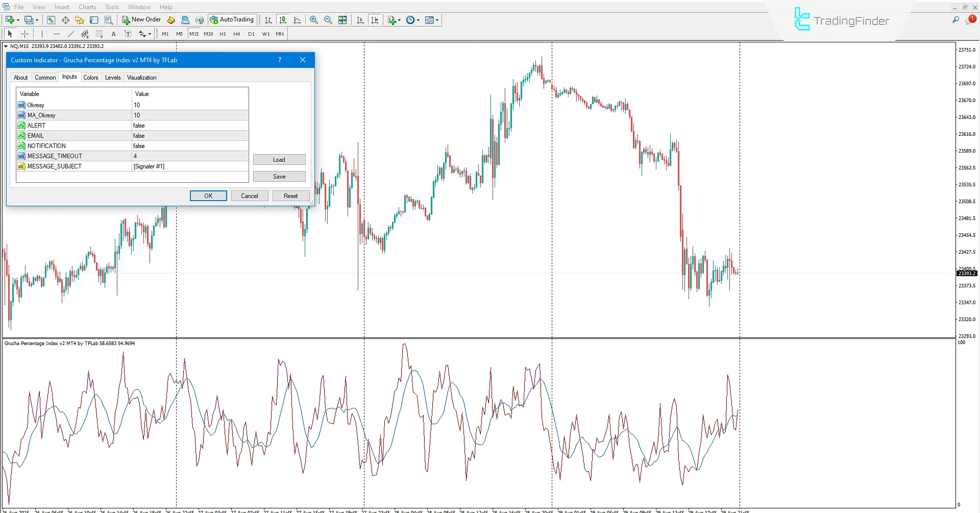Zoom in on the chart
The height and width of the screenshot is (513, 980).
313,20
